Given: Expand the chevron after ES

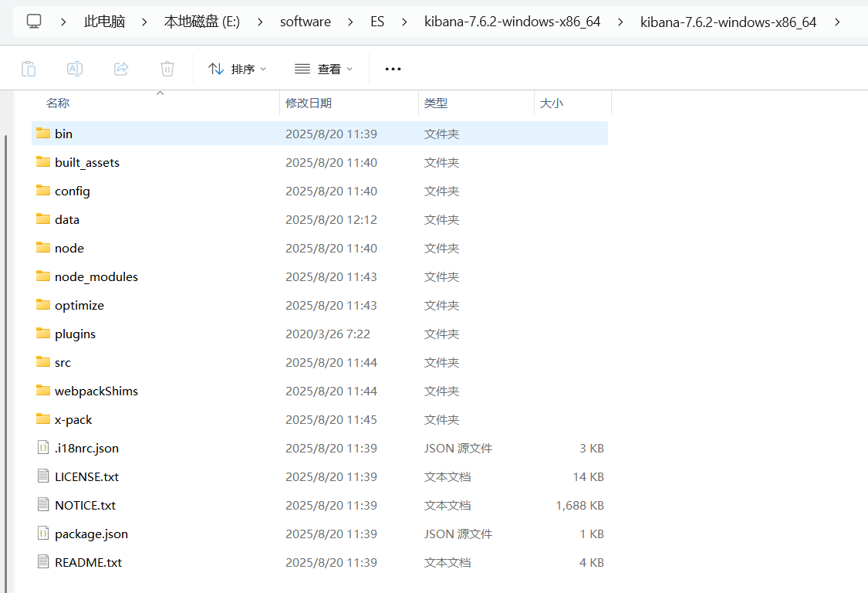Looking at the screenshot, I should tap(404, 22).
